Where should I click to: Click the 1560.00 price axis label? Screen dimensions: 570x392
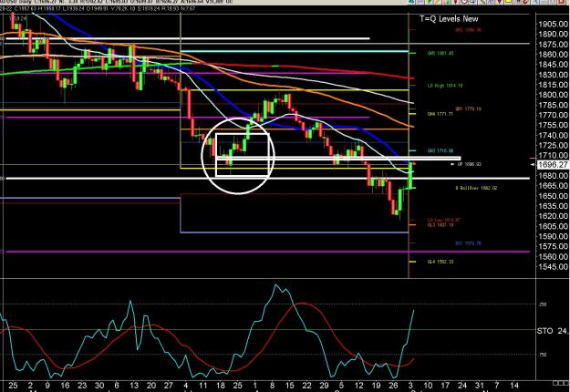553,256
